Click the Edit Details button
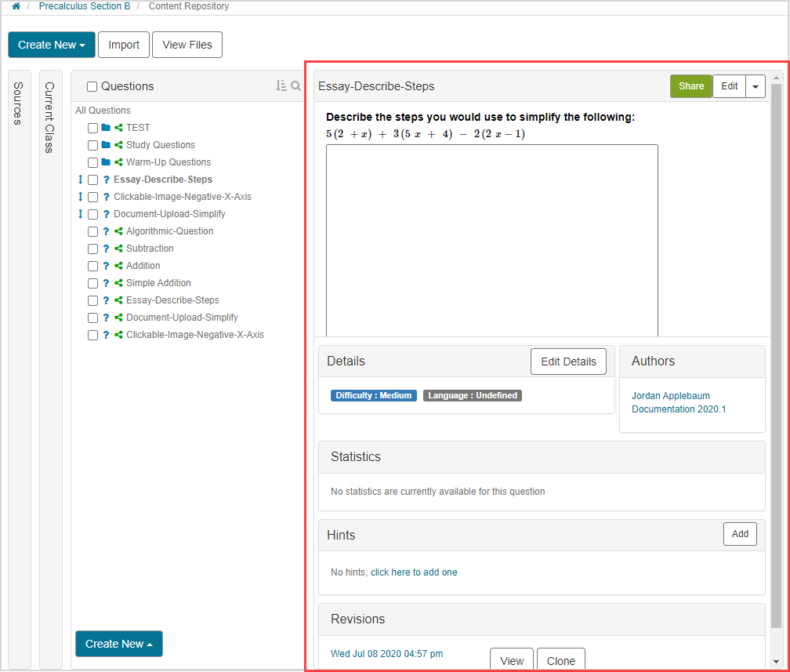Screen dimensions: 790x672 pos(568,361)
